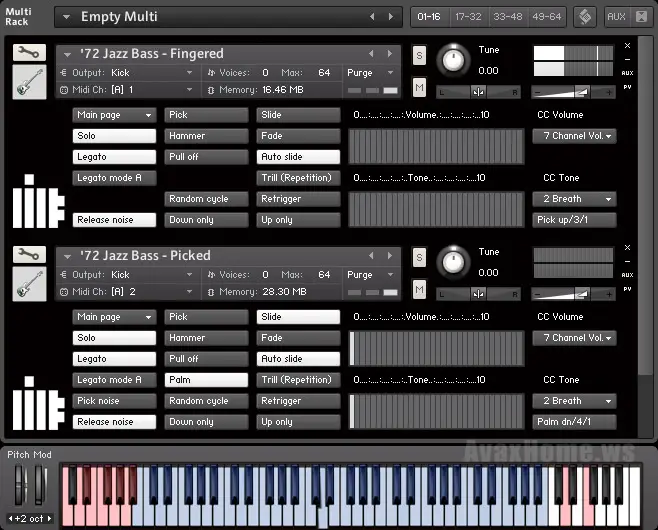Viewport: 658px width, 530px height.
Task: Adjust the Tune knob of Fingered bass
Action: [x=453, y=60]
